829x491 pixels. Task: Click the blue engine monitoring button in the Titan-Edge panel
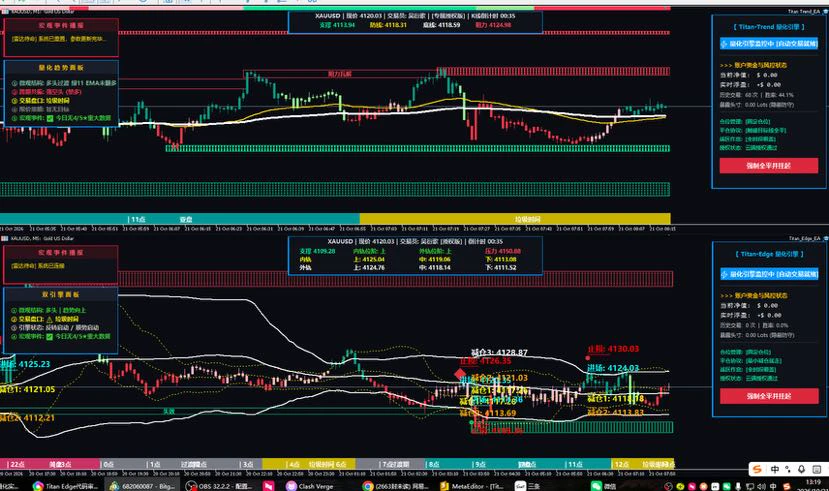coord(769,274)
